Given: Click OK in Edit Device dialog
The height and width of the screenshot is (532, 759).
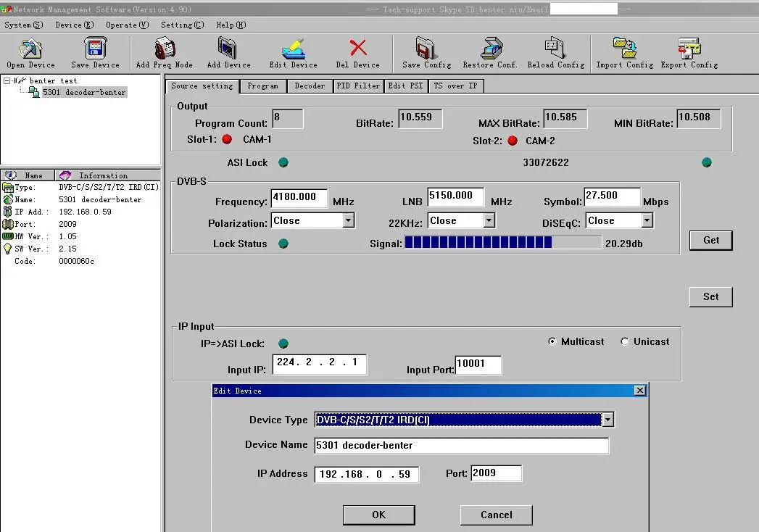Looking at the screenshot, I should coord(378,515).
